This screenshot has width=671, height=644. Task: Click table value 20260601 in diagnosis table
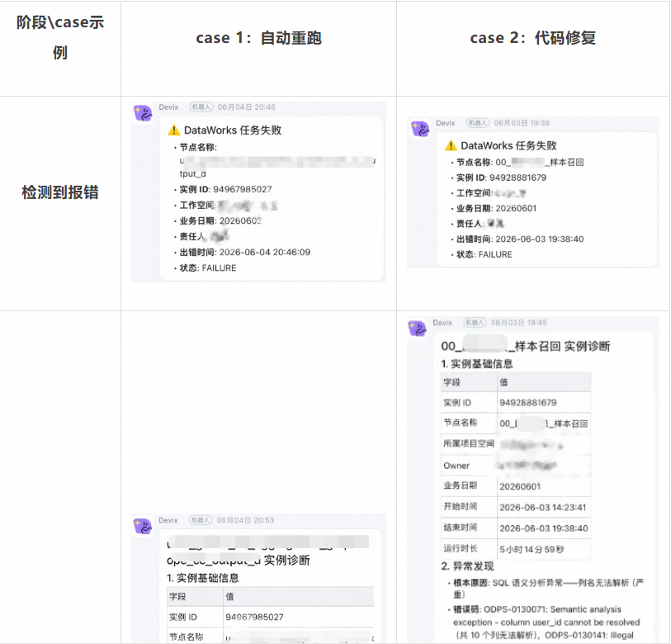tap(520, 486)
